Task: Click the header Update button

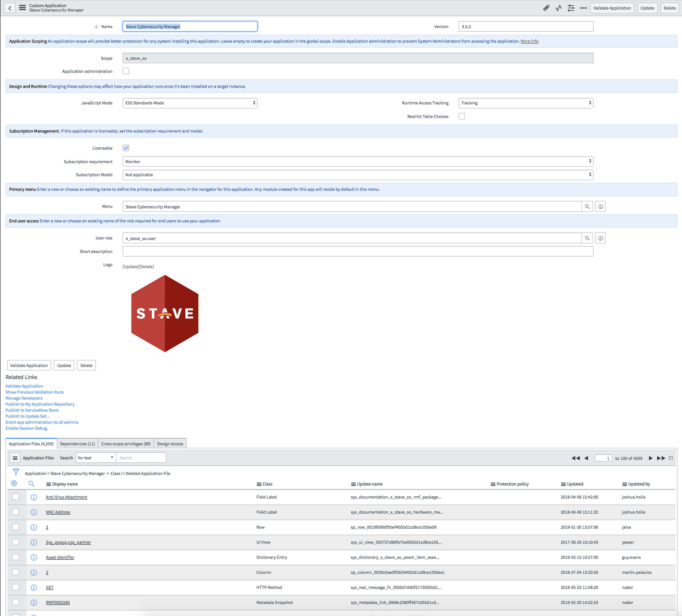Action: (647, 8)
